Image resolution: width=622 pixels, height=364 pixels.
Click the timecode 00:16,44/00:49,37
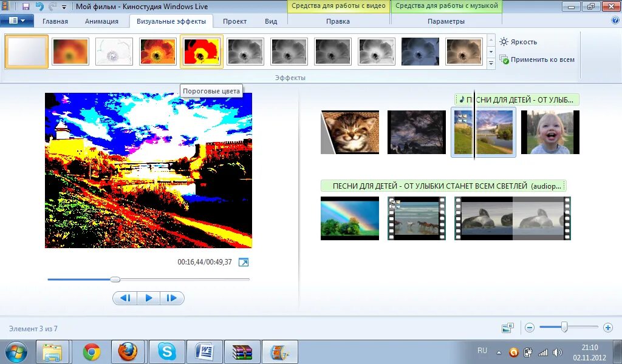pos(205,262)
